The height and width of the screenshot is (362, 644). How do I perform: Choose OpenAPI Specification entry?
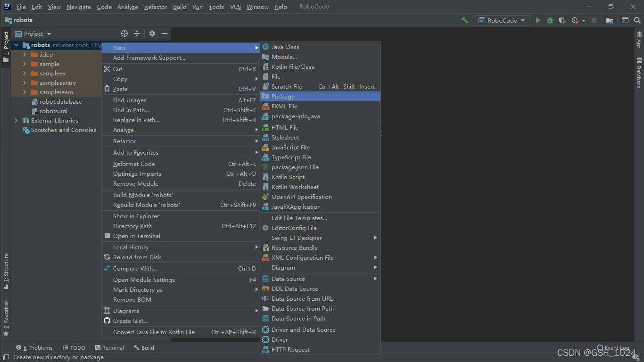pos(321,197)
